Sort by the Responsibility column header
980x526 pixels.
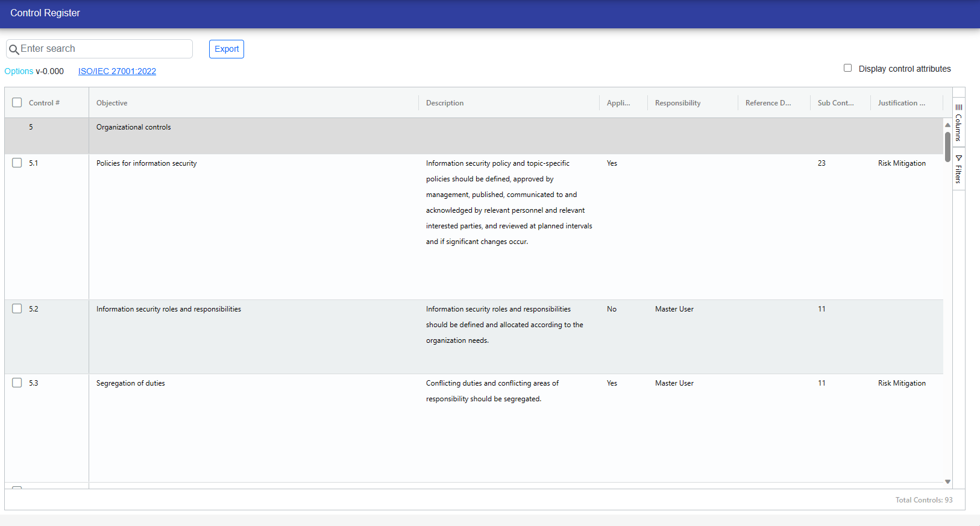tap(677, 103)
